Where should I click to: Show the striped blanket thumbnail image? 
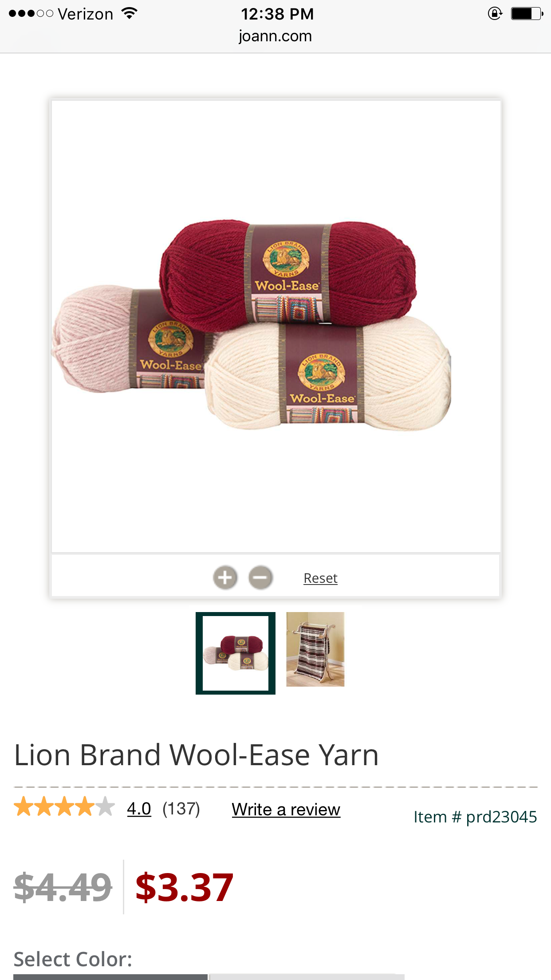(x=315, y=649)
